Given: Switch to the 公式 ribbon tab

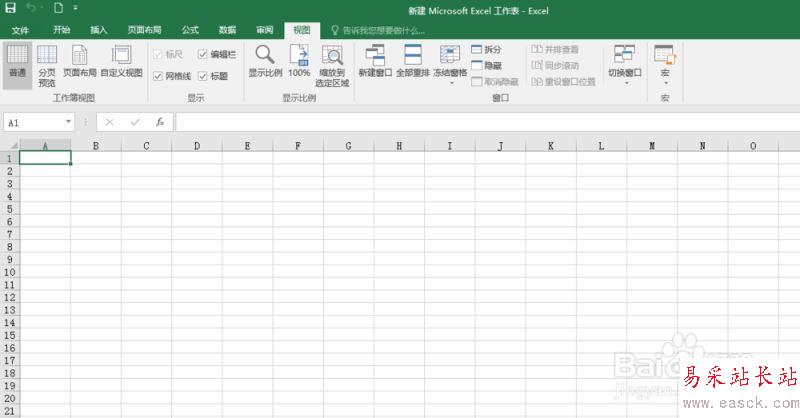Looking at the screenshot, I should (190, 30).
